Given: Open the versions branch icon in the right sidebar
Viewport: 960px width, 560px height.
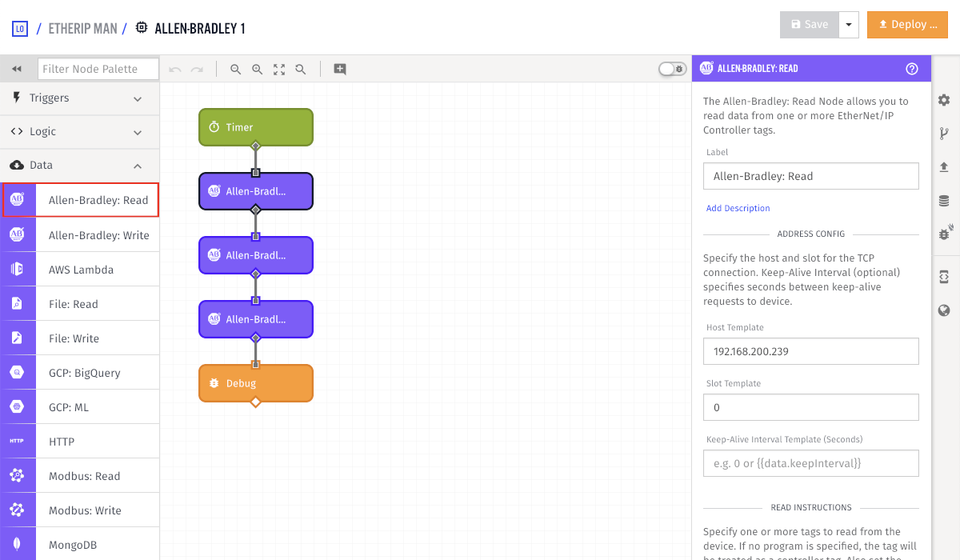Looking at the screenshot, I should (944, 134).
